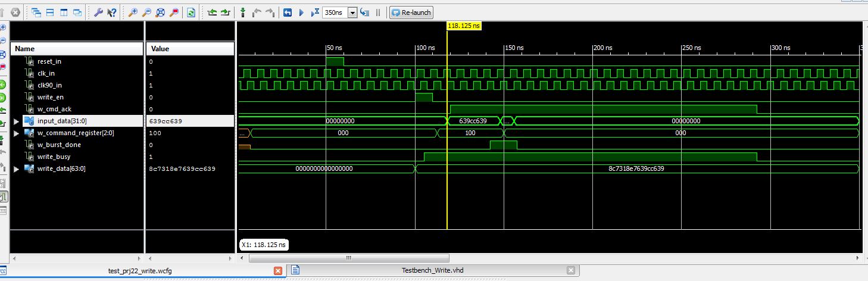Click the Zoom to Cursor icon

(x=174, y=12)
